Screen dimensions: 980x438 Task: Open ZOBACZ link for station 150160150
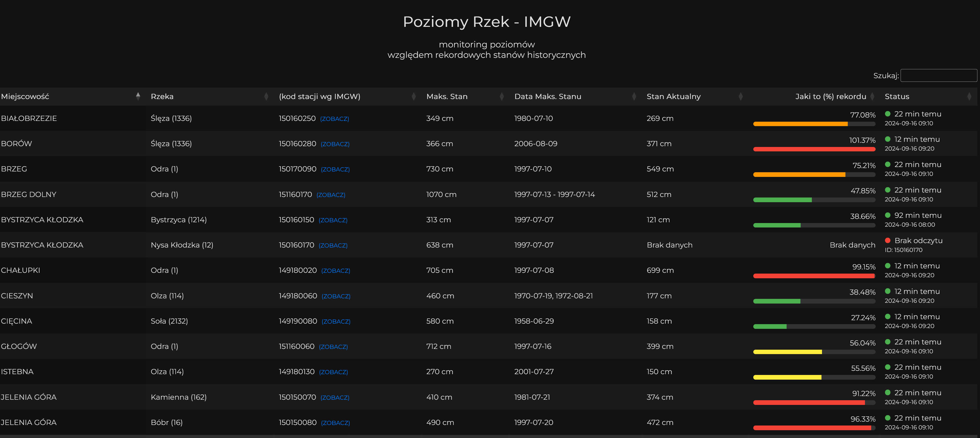tap(333, 220)
